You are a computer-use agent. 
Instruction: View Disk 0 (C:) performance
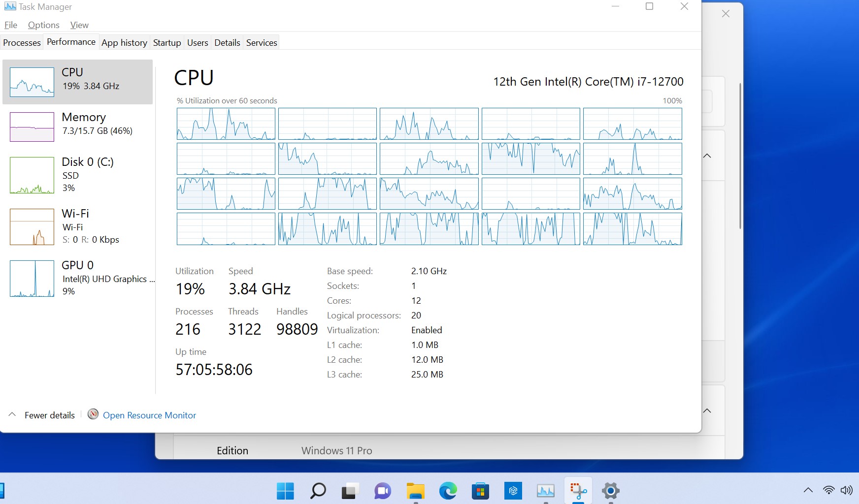point(78,175)
